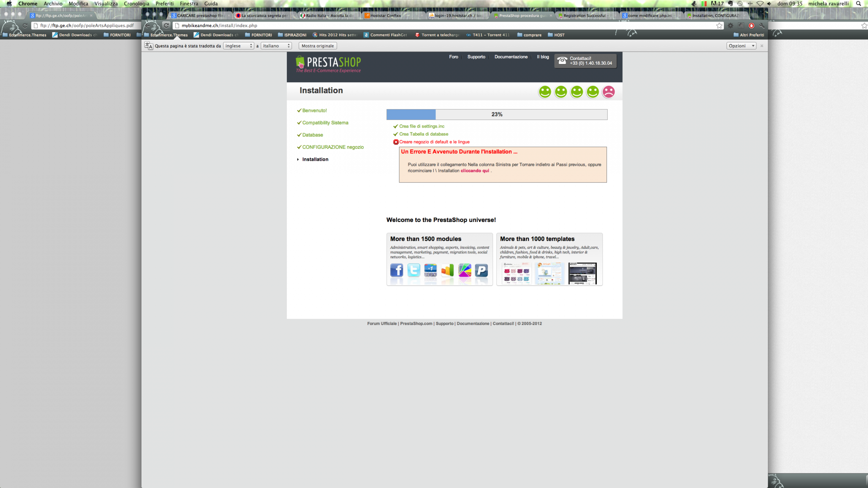This screenshot has width=868, height=488.
Task: Click Mostra originale button
Action: pos(318,46)
